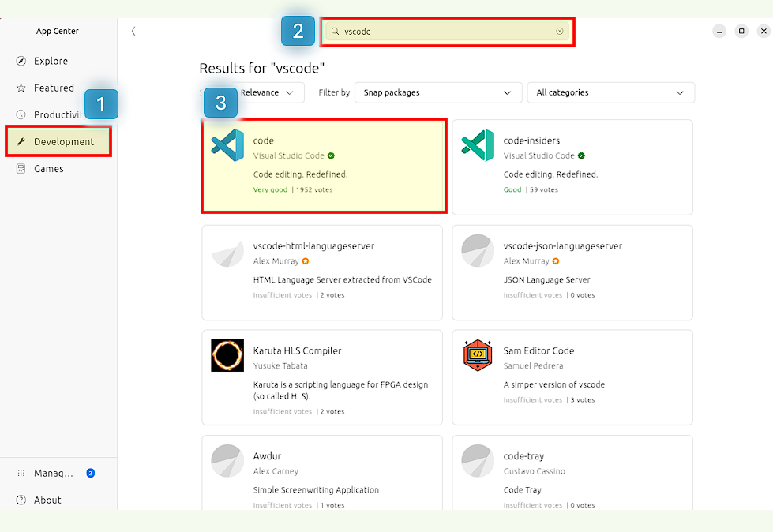Click star badge next to vscode-json Alex Murray

point(556,261)
